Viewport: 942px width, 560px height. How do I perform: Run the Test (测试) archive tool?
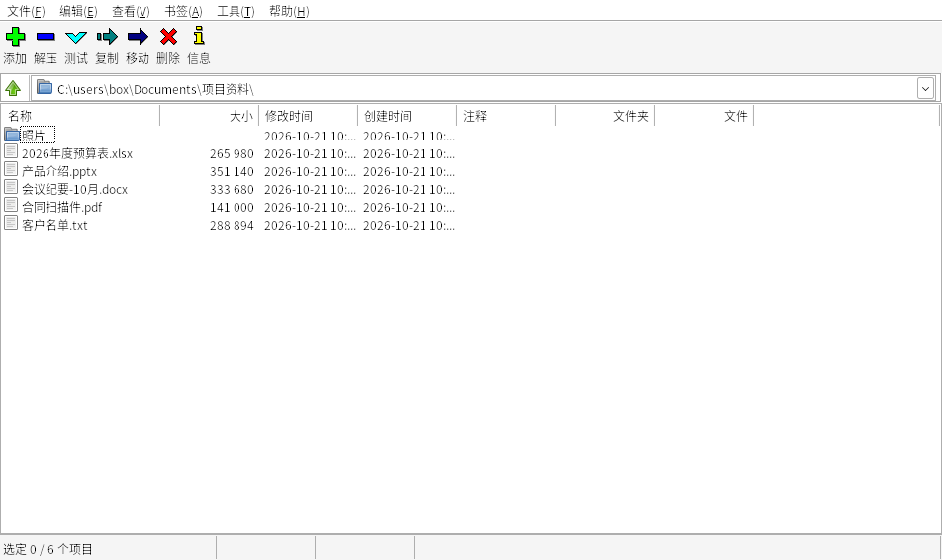pos(76,37)
